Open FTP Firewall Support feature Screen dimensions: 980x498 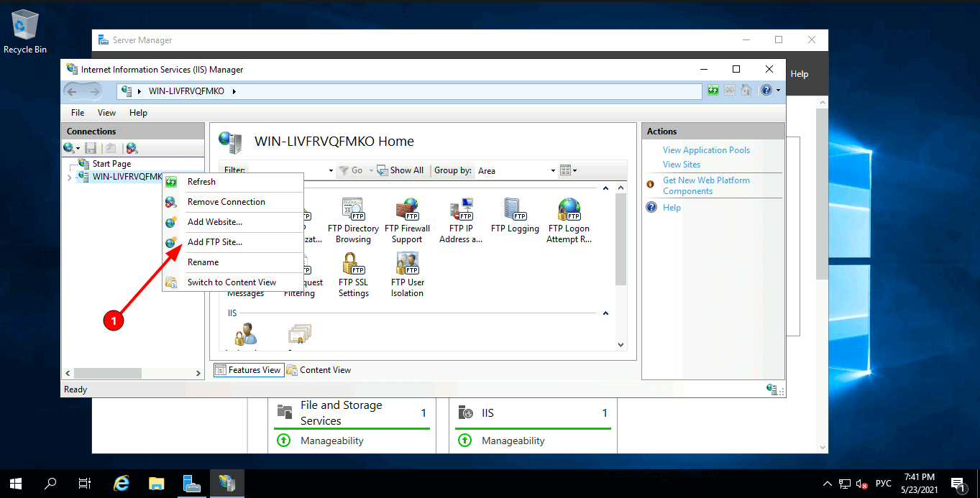coord(407,221)
